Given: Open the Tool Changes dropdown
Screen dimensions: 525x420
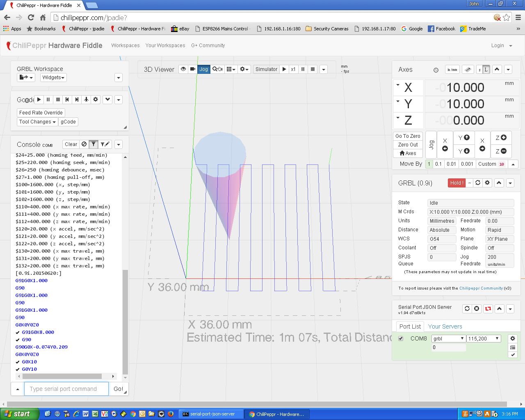Looking at the screenshot, I should coord(37,122).
